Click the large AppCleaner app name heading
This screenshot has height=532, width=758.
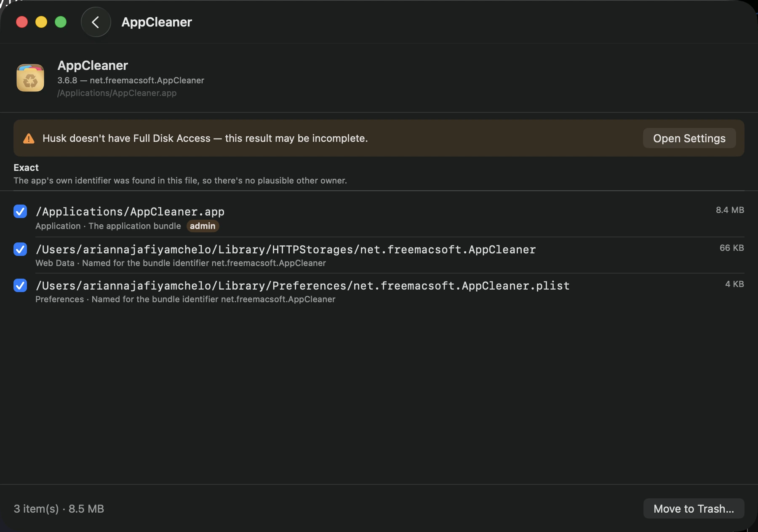tap(93, 66)
